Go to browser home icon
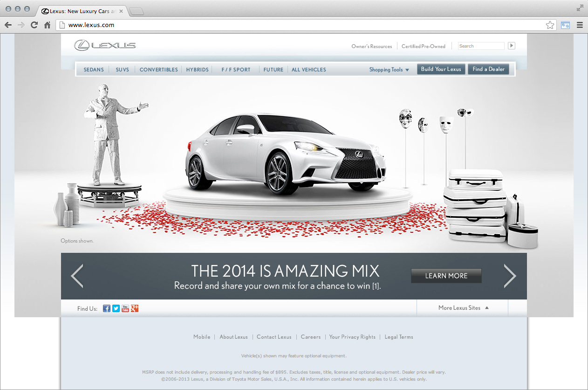 point(47,25)
